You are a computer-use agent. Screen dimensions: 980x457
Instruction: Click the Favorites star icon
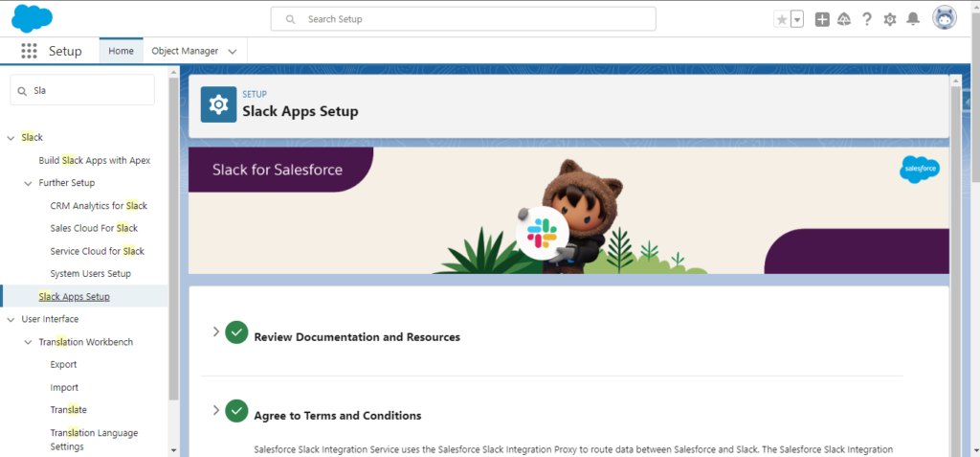pyautogui.click(x=782, y=19)
